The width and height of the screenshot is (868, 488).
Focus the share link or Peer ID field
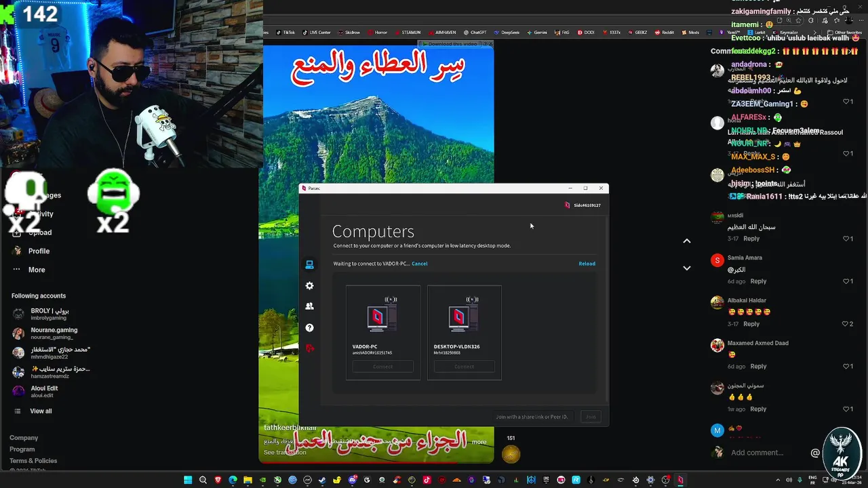[532, 417]
